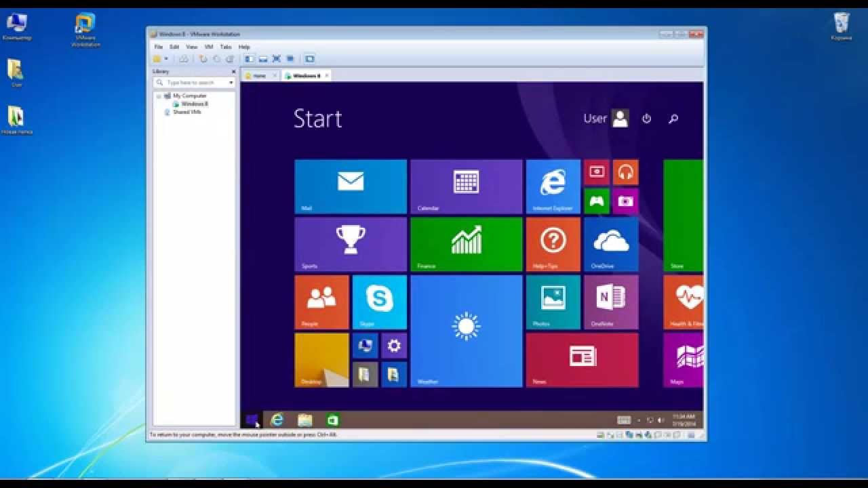Open the Music headphones tile
Image resolution: width=868 pixels, height=488 pixels.
pyautogui.click(x=625, y=172)
